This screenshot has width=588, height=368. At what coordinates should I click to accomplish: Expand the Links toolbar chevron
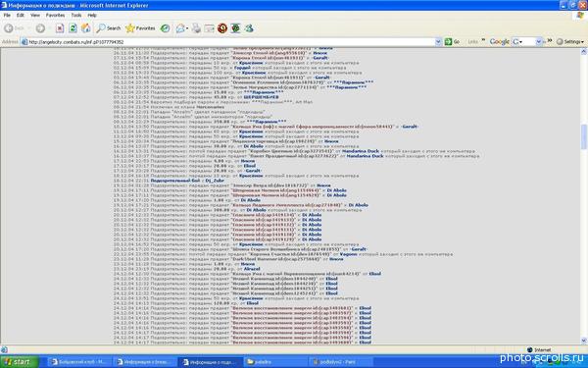[x=483, y=40]
